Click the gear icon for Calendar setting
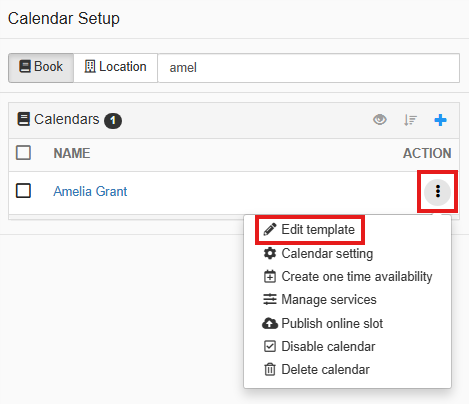The image size is (469, 404). pyautogui.click(x=270, y=253)
